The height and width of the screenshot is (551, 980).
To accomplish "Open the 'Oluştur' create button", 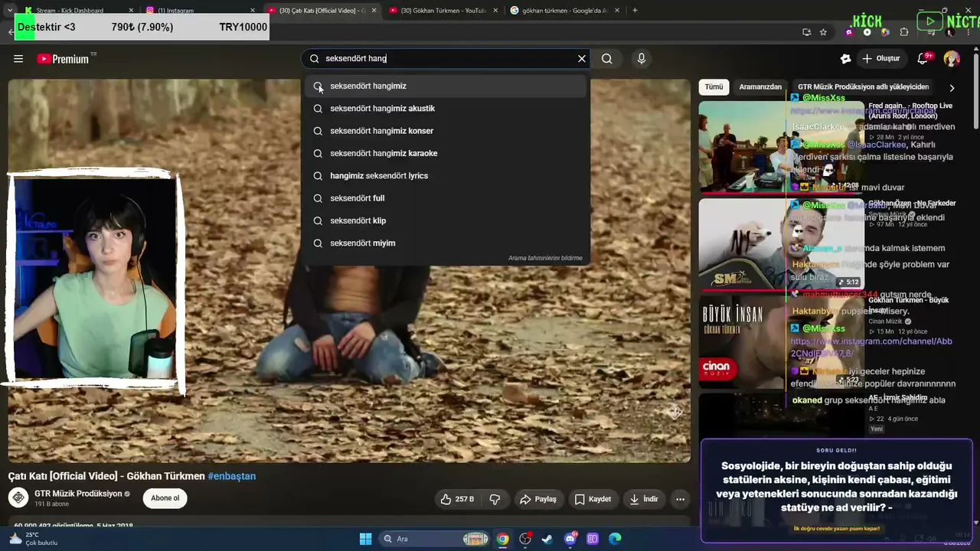I will (x=880, y=59).
